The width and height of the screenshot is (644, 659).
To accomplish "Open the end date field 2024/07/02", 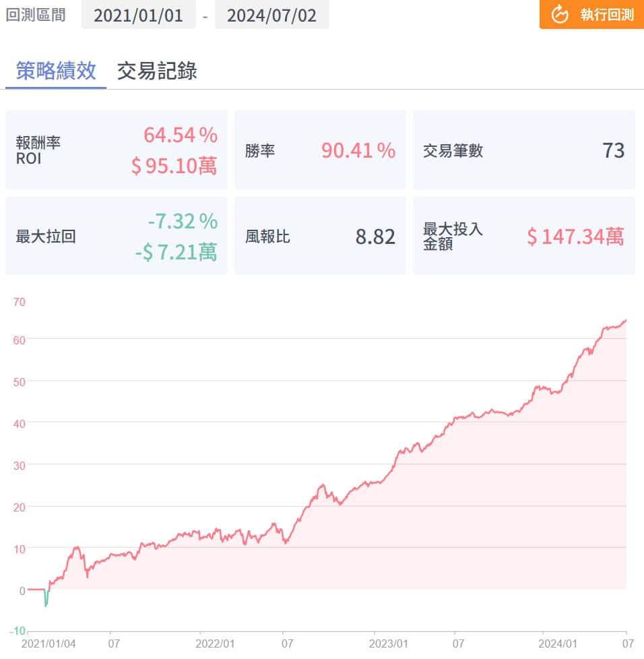I will point(271,15).
